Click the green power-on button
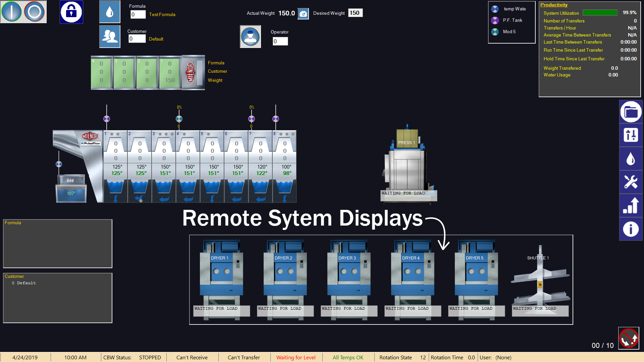The width and height of the screenshot is (644, 362). tap(12, 12)
